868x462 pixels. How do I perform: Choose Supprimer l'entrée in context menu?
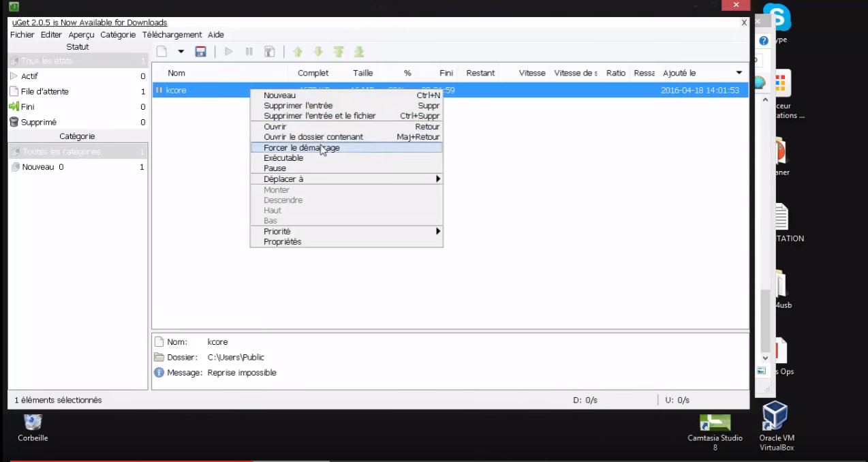coord(347,106)
